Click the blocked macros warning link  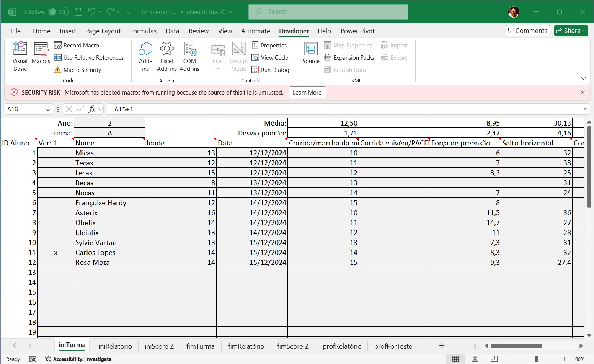(174, 93)
